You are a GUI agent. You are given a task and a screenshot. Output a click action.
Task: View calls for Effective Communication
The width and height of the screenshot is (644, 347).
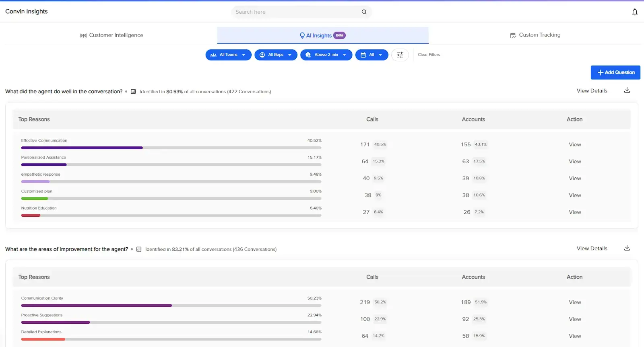(575, 145)
